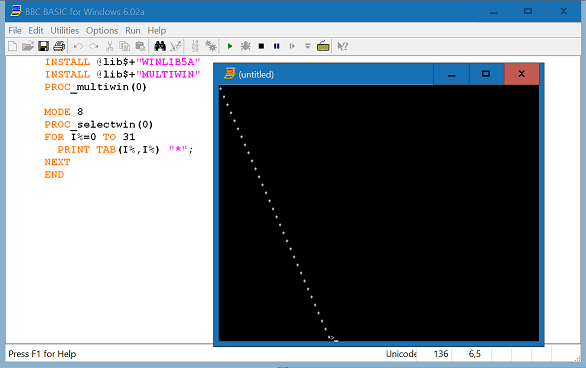Close the (untitled) output window
The width and height of the screenshot is (586, 368).
[522, 74]
